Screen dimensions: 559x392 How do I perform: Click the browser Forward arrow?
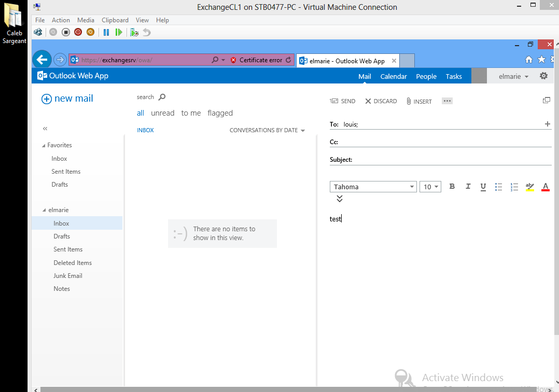(x=60, y=60)
